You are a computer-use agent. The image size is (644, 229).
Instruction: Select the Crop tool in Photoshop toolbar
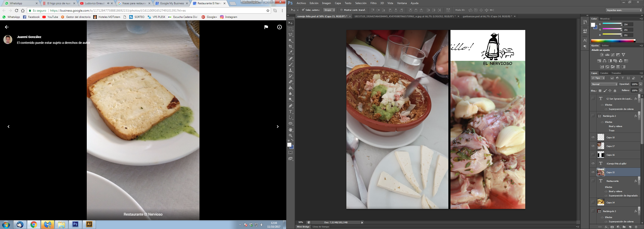coord(290,47)
